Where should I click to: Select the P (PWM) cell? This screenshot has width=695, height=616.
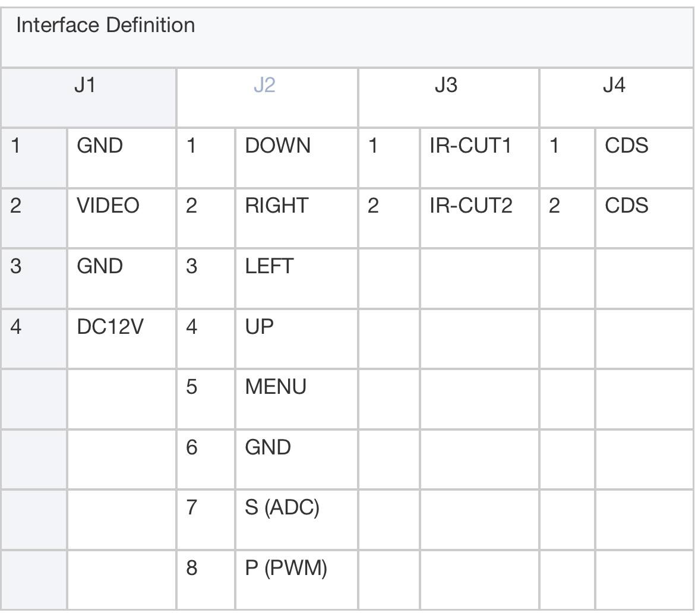[296, 580]
